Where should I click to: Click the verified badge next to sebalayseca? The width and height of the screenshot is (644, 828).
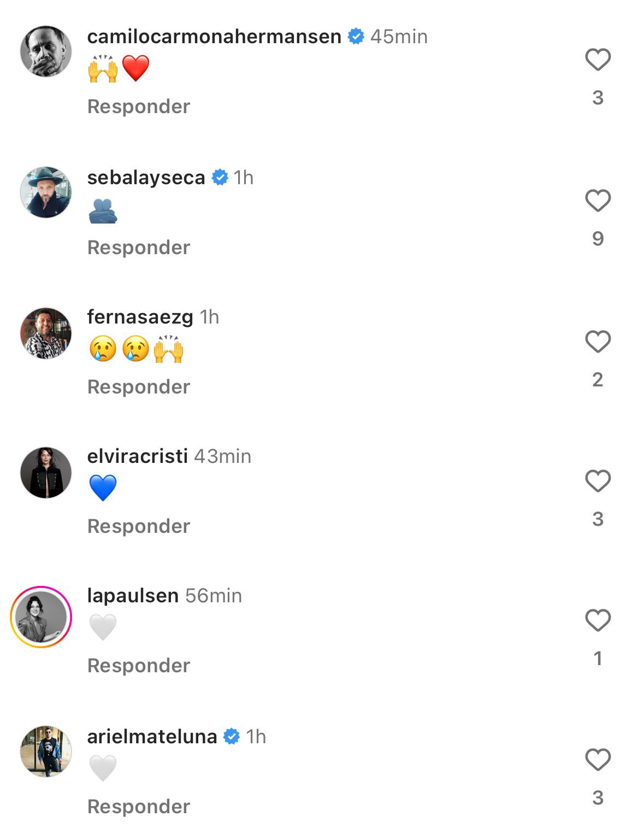click(220, 178)
